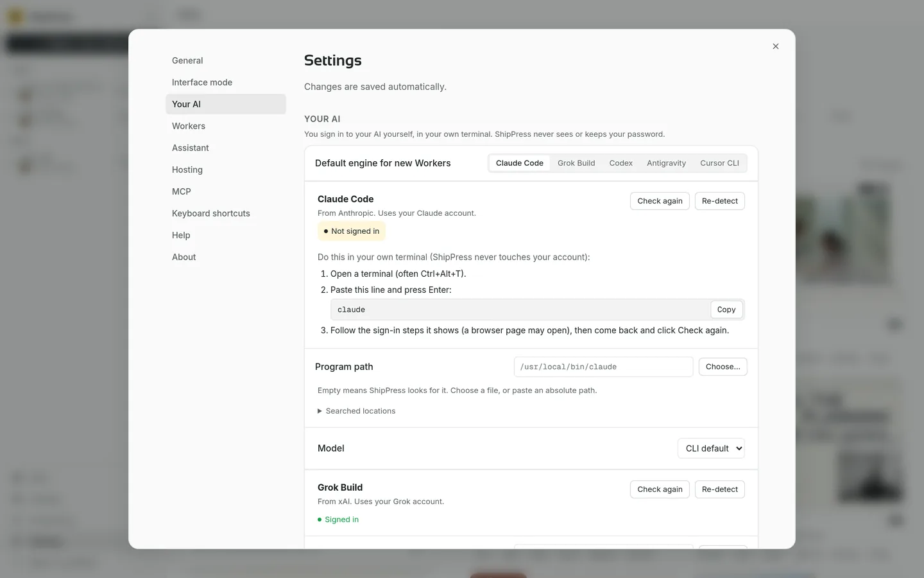Switch to Interface mode settings
This screenshot has height=578, width=924.
(x=226, y=82)
